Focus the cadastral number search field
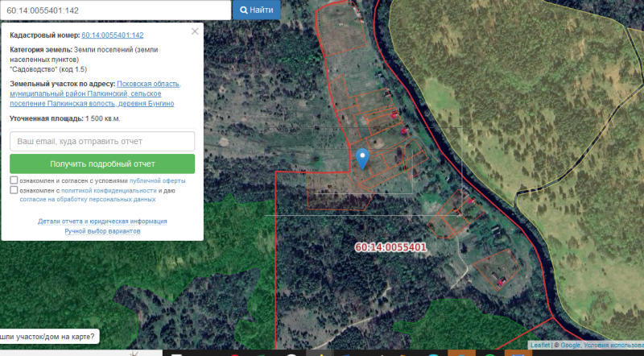 click(115, 10)
